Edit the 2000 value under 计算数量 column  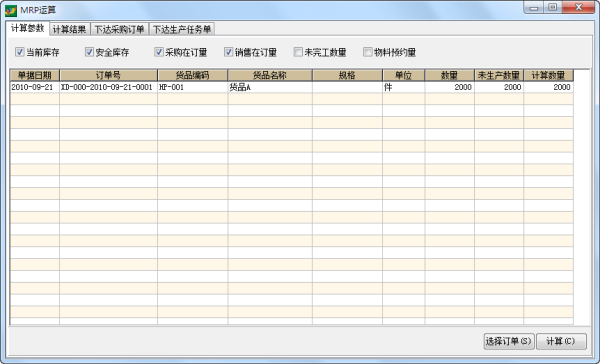(x=548, y=87)
